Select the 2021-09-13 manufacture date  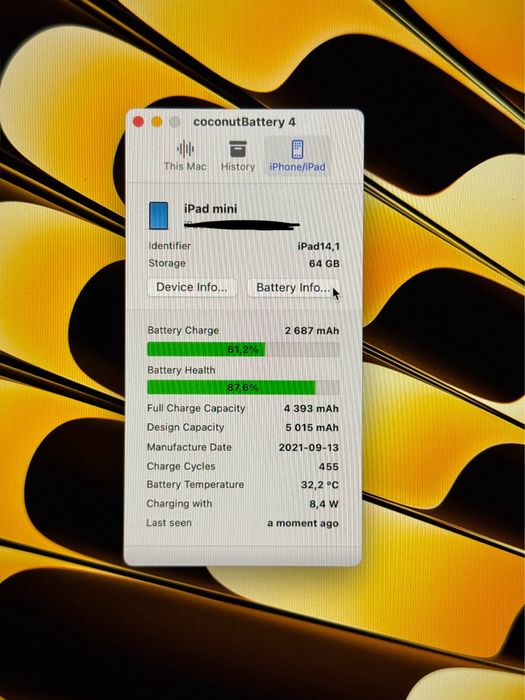308,447
